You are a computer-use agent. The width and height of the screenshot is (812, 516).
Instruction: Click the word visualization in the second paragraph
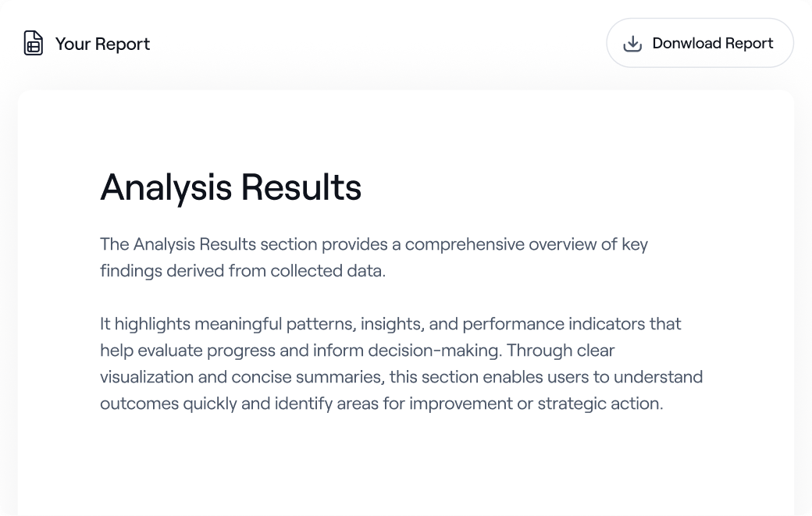pyautogui.click(x=147, y=377)
